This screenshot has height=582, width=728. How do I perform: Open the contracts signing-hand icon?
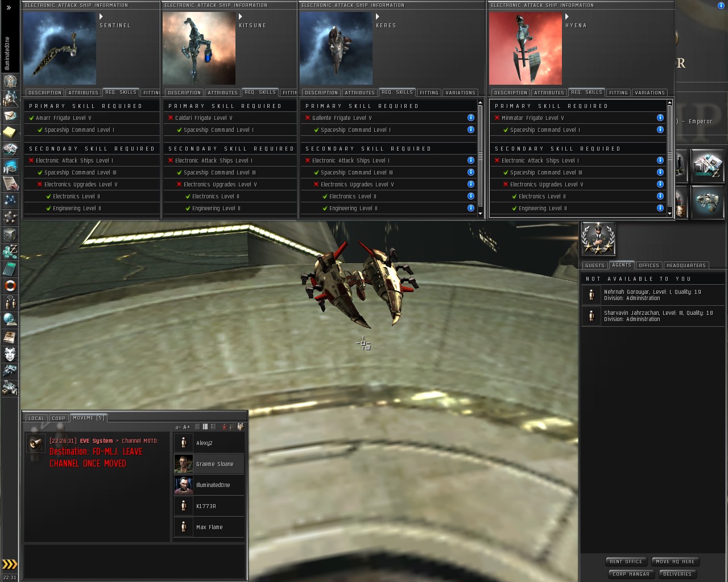point(10,183)
